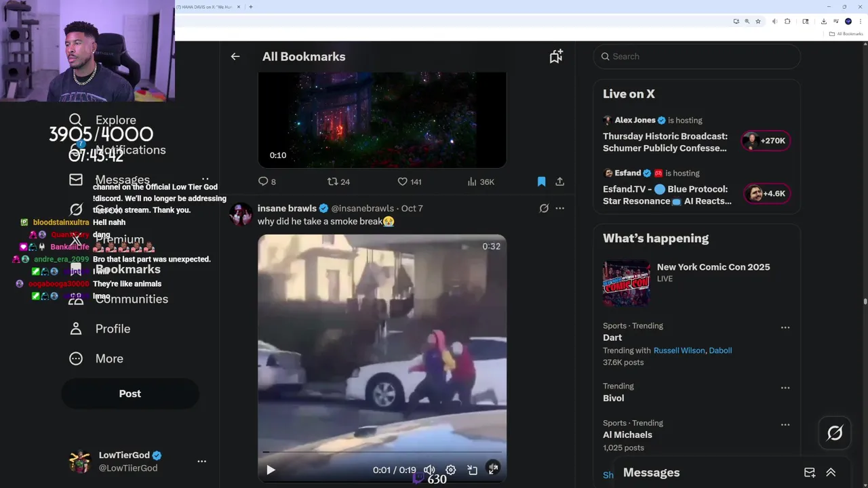Open the Bookmarks sidebar item
This screenshot has height=488, width=868.
115,269
